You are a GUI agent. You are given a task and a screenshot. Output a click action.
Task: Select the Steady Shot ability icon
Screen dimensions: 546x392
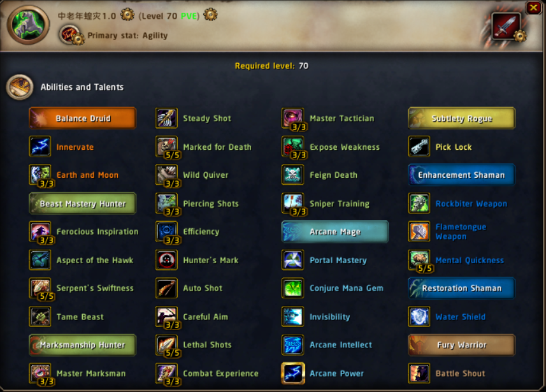166,118
